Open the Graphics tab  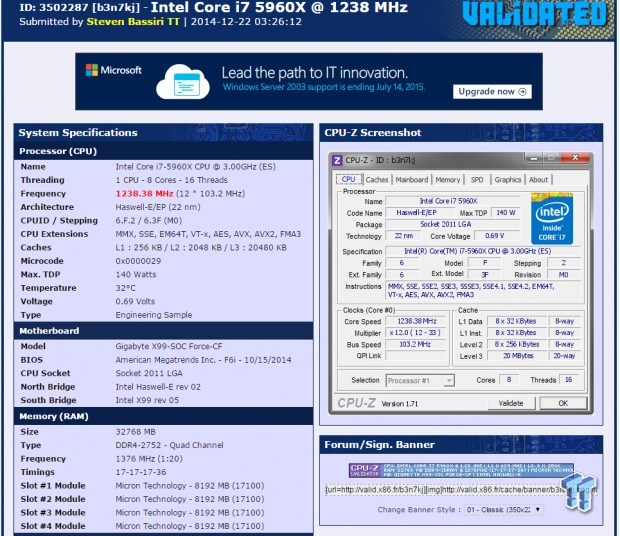[508, 179]
